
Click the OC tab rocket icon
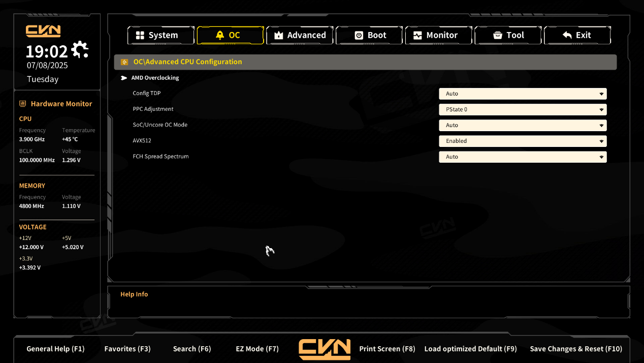tap(220, 35)
